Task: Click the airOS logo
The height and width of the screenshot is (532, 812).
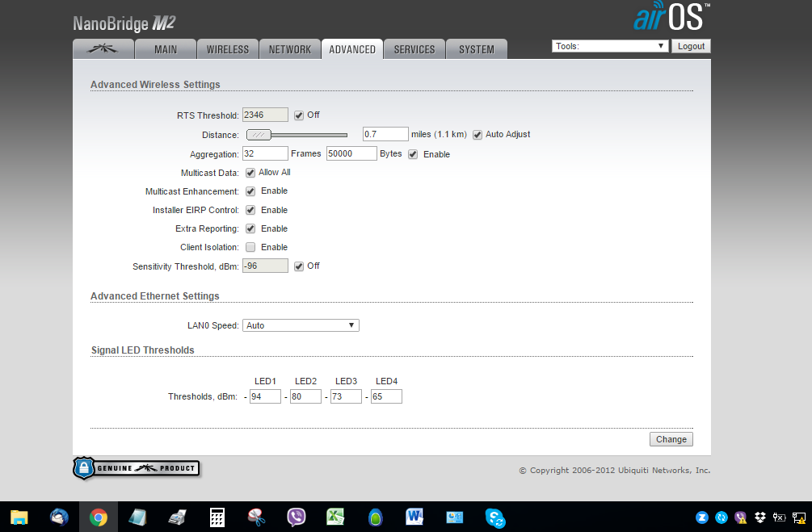Action: [671, 16]
